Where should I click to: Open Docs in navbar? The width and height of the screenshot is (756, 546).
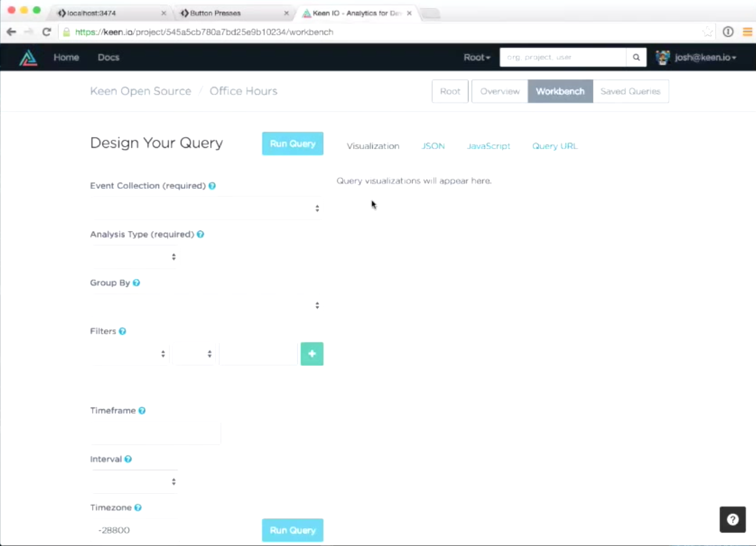tap(108, 57)
